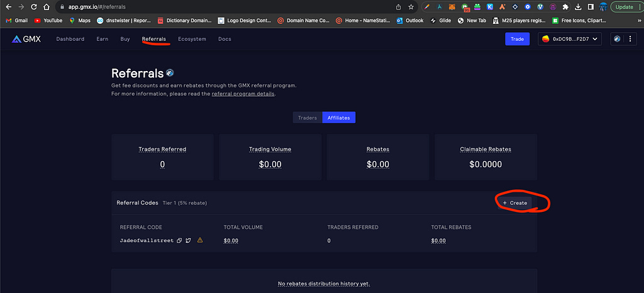Click the Traders Referred stat label
The image size is (644, 293).
tap(162, 150)
